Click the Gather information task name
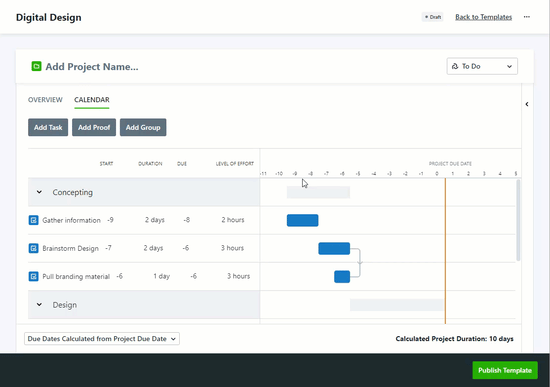550x387 pixels. pos(72,220)
